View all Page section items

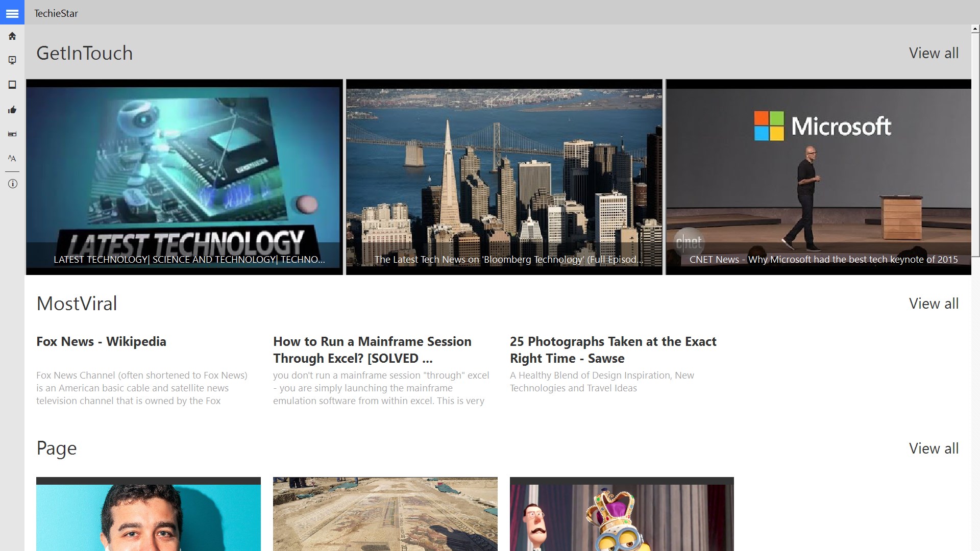click(933, 448)
